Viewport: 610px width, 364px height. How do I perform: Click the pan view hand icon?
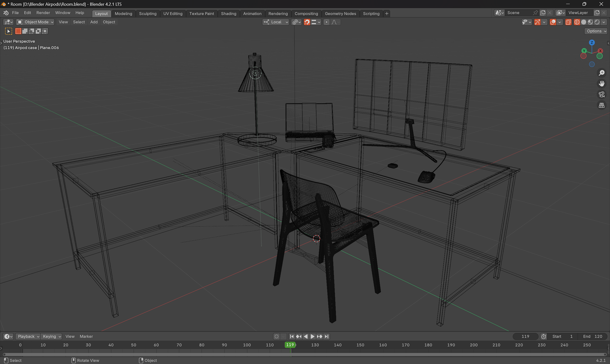(x=601, y=84)
